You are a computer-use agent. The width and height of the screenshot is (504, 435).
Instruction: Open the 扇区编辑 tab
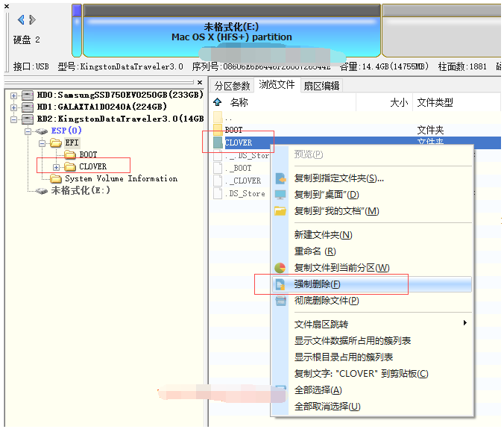point(321,86)
